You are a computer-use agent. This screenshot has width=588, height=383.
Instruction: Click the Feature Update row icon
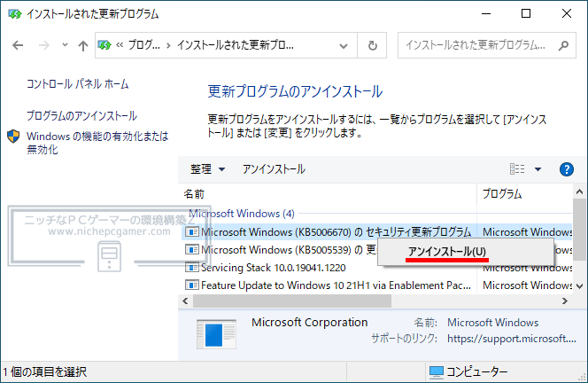click(x=192, y=285)
